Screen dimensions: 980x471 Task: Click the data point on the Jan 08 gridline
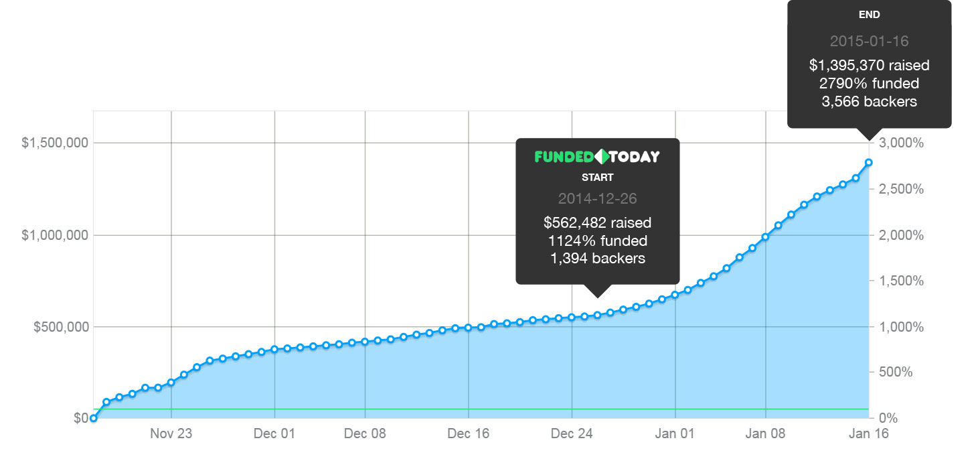click(x=765, y=237)
